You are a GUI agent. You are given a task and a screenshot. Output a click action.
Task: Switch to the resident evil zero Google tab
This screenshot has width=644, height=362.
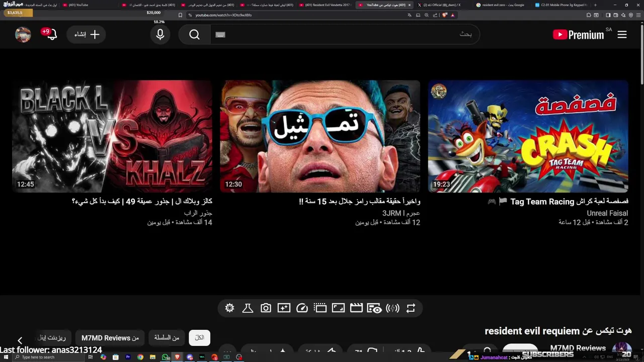(501, 5)
